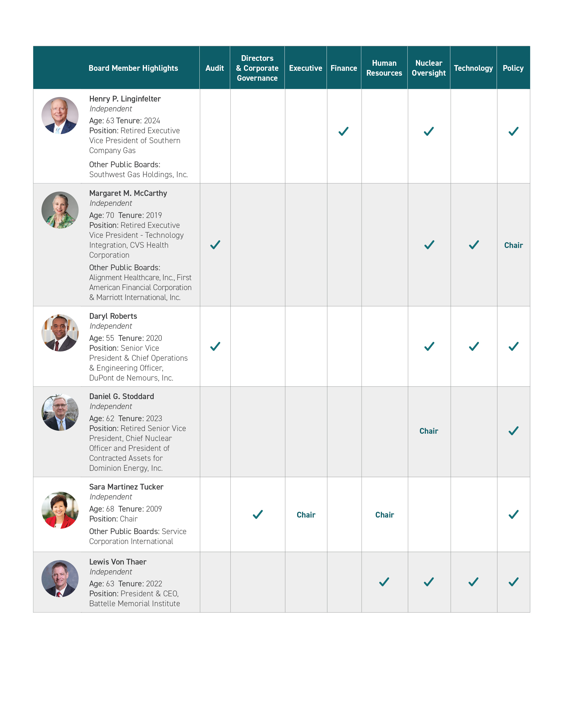This screenshot has width=563, height=728.
Task: Click Henry Linginfelter's Nuclear Oversight checkmark
Action: point(429,131)
